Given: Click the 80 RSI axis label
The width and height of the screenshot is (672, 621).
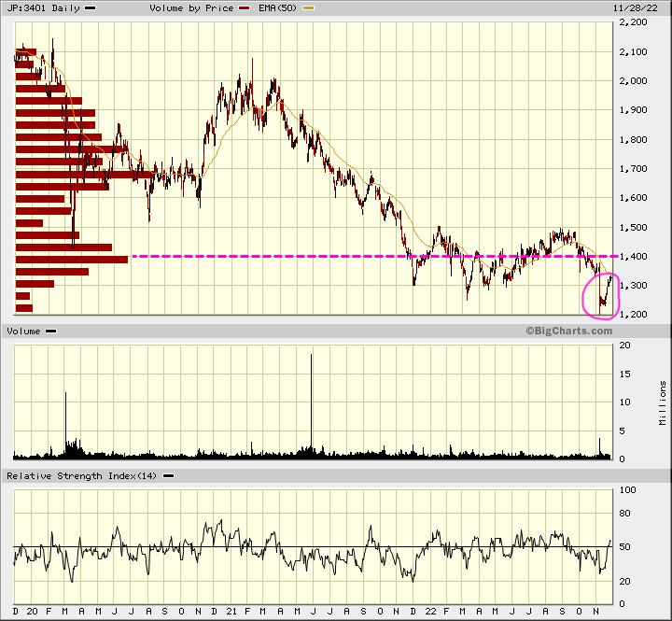Looking at the screenshot, I should pyautogui.click(x=624, y=514).
